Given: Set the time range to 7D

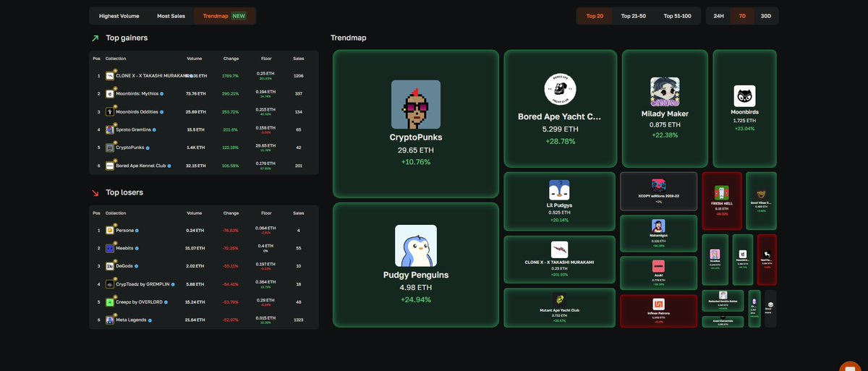Looking at the screenshot, I should 742,16.
